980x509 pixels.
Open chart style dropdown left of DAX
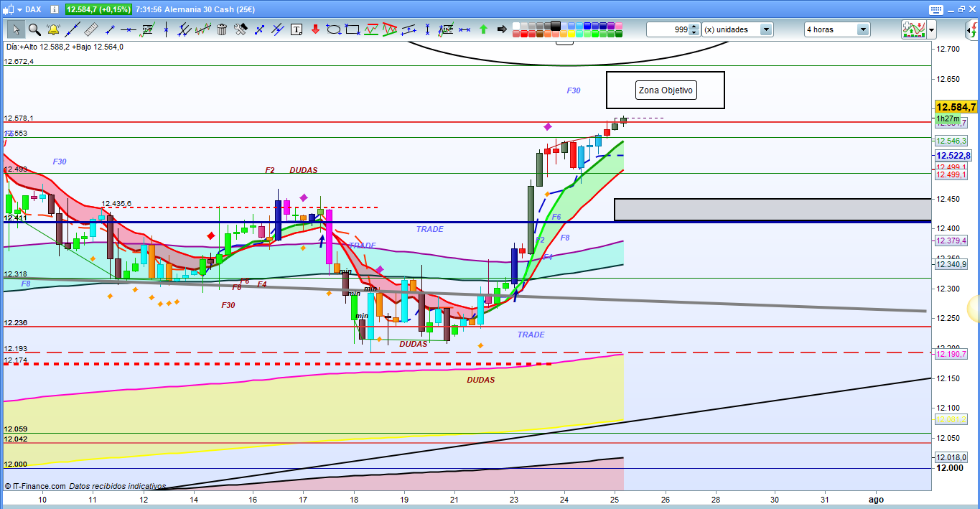tap(18, 9)
